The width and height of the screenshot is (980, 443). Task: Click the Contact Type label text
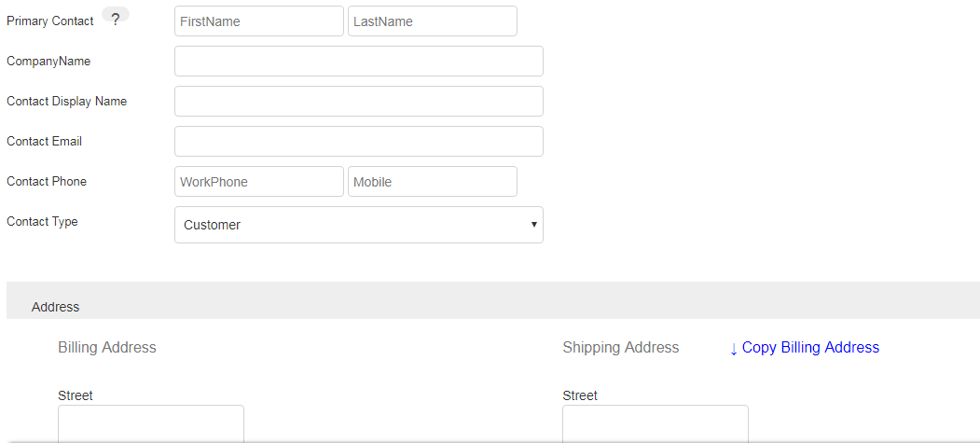coord(42,222)
